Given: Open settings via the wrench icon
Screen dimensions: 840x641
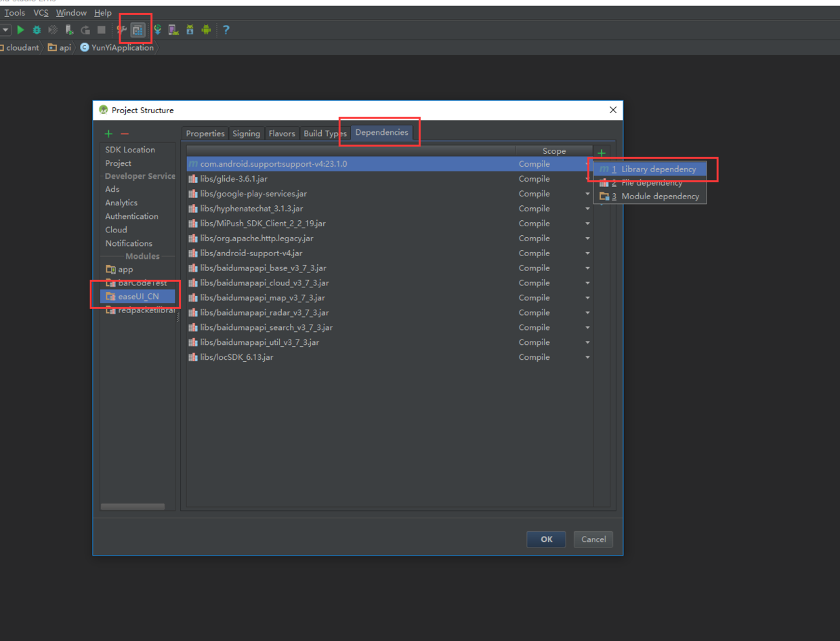Looking at the screenshot, I should pos(122,30).
